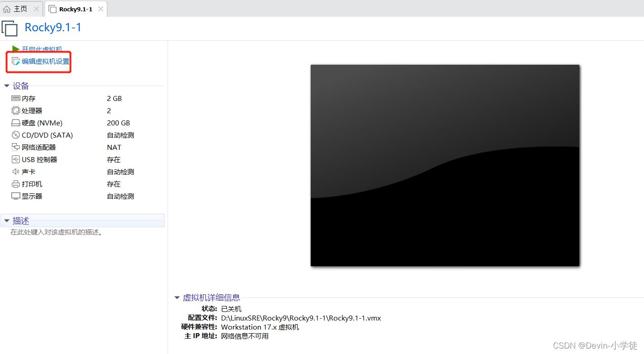Click the VM icon in Rocky9.1-1 tab
The image size is (644, 354).
pos(53,9)
